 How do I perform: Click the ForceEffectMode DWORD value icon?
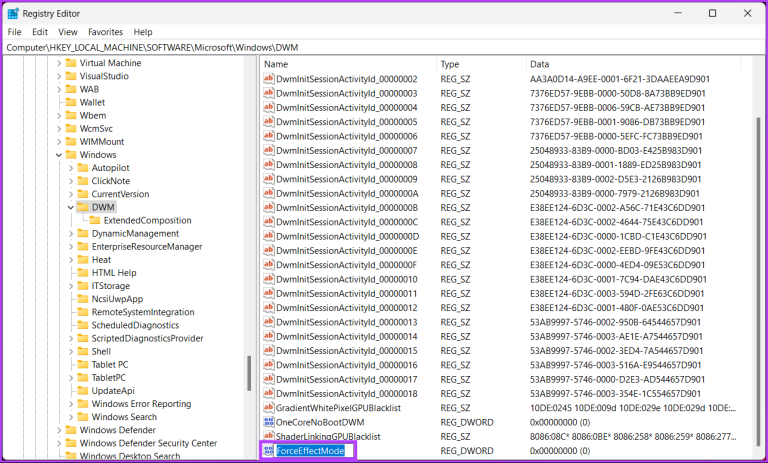tap(268, 451)
